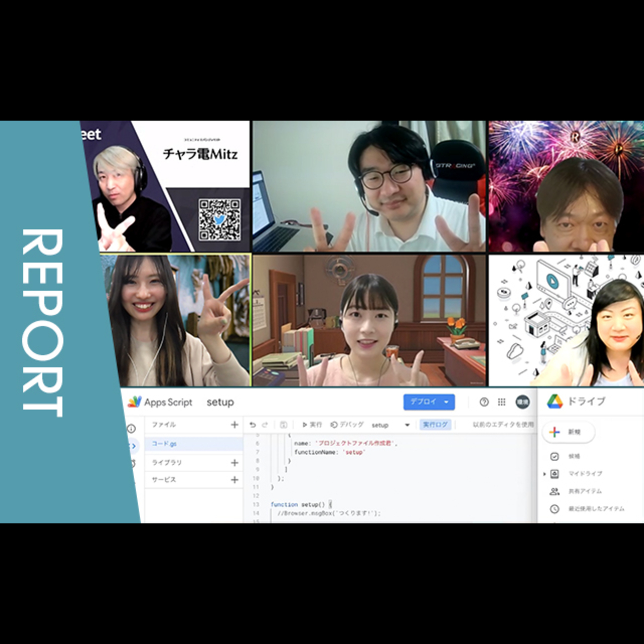This screenshot has height=644, width=644.
Task: Add a new file with plus icon
Action: point(234,425)
